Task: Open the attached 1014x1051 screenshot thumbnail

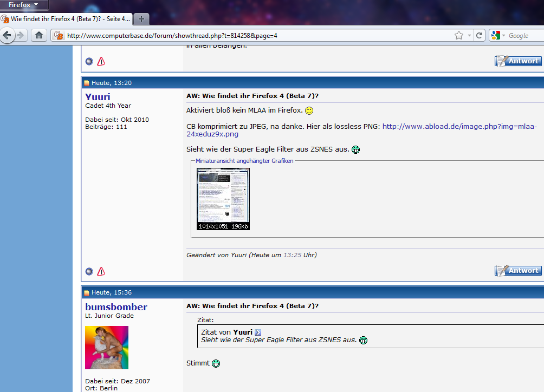Action: [x=223, y=199]
